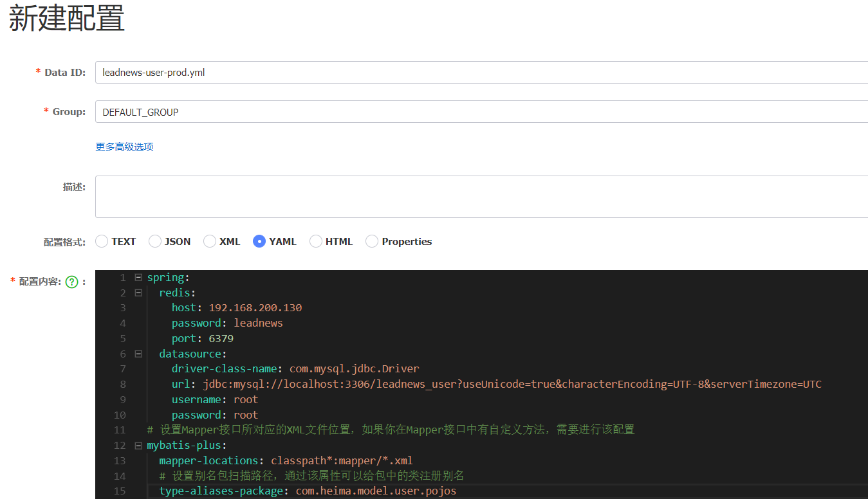This screenshot has width=868, height=499.
Task: Collapse the redis section fold marker
Action: pyautogui.click(x=138, y=293)
